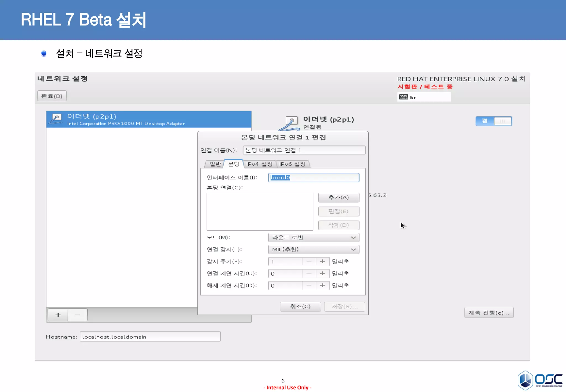This screenshot has width=566, height=392.
Task: Switch to the IPv6 설정 tab
Action: point(292,164)
